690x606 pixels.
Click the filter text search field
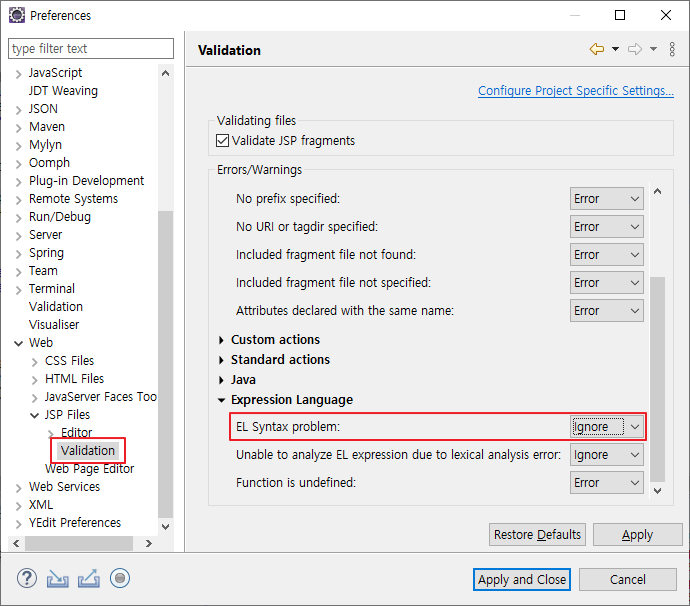coord(92,48)
